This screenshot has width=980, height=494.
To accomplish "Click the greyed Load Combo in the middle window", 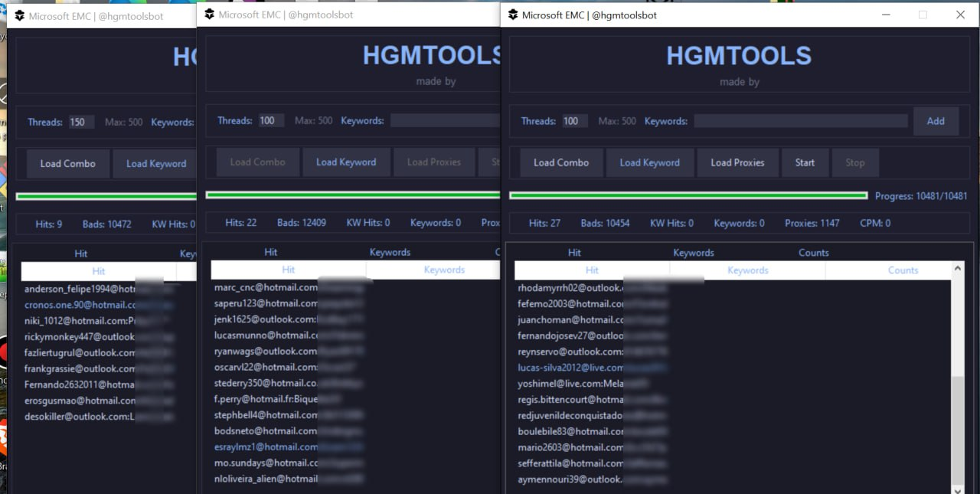I will click(x=257, y=162).
